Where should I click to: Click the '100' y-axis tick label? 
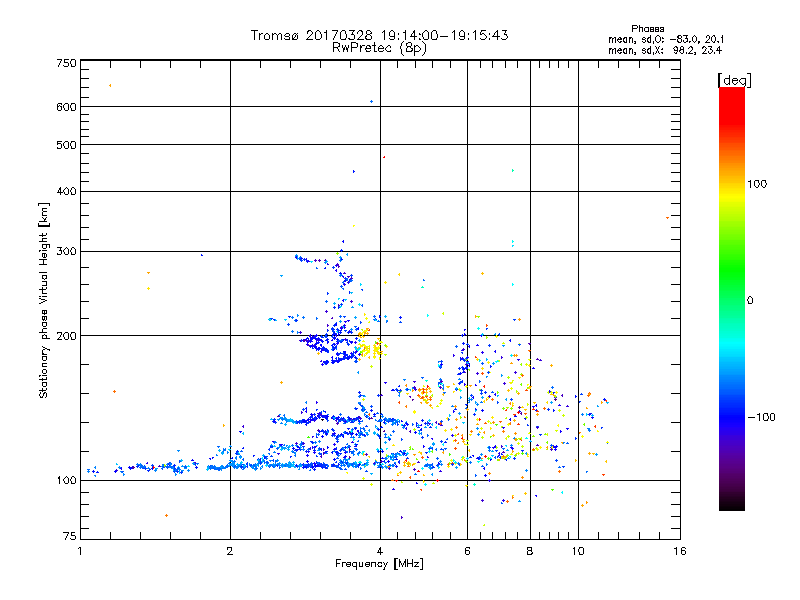coord(66,480)
